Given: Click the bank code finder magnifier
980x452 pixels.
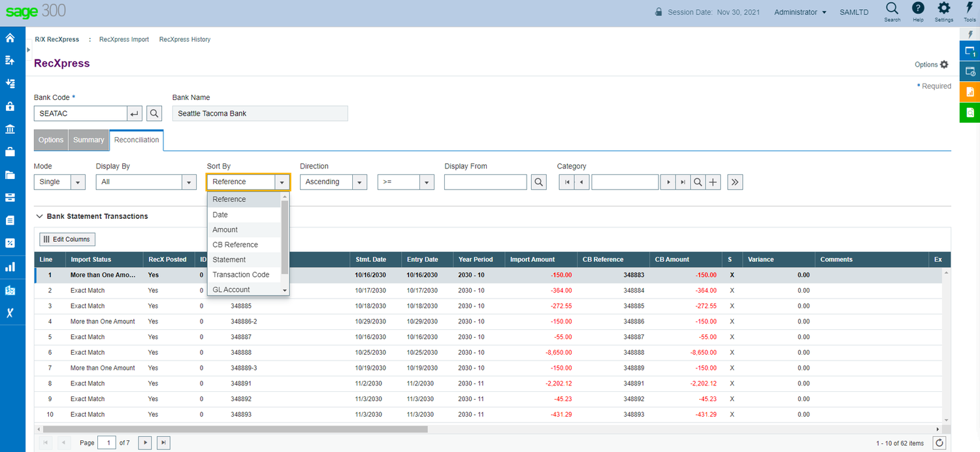Looking at the screenshot, I should click(154, 114).
